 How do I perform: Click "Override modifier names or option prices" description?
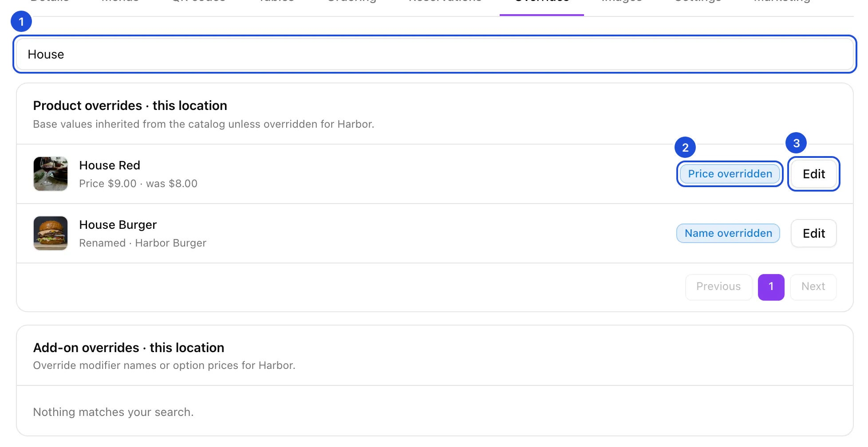pos(164,365)
